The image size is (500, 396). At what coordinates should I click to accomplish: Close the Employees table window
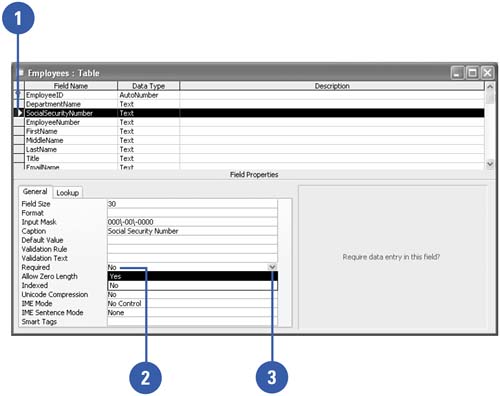[x=487, y=72]
